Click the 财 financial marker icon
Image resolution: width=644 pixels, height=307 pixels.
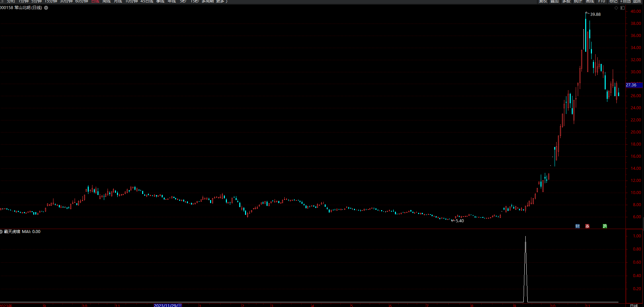(x=577, y=226)
